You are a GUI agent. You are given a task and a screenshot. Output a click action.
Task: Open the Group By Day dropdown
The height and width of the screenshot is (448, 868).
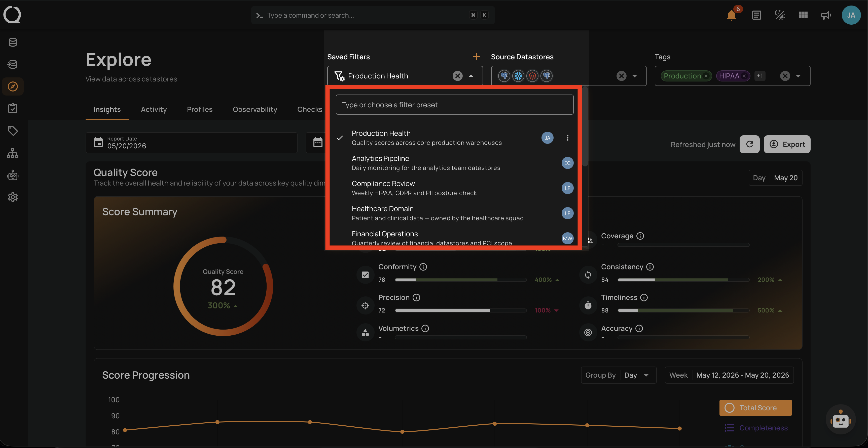[619, 375]
